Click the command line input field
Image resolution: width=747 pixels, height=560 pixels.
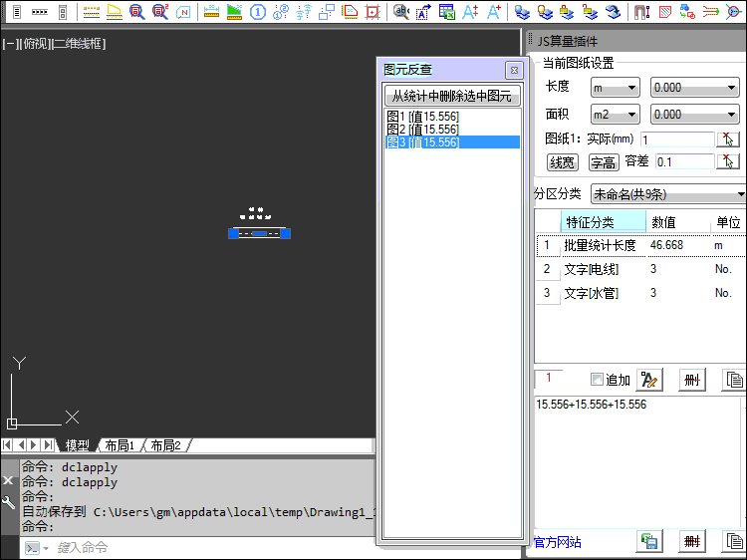[x=199, y=547]
